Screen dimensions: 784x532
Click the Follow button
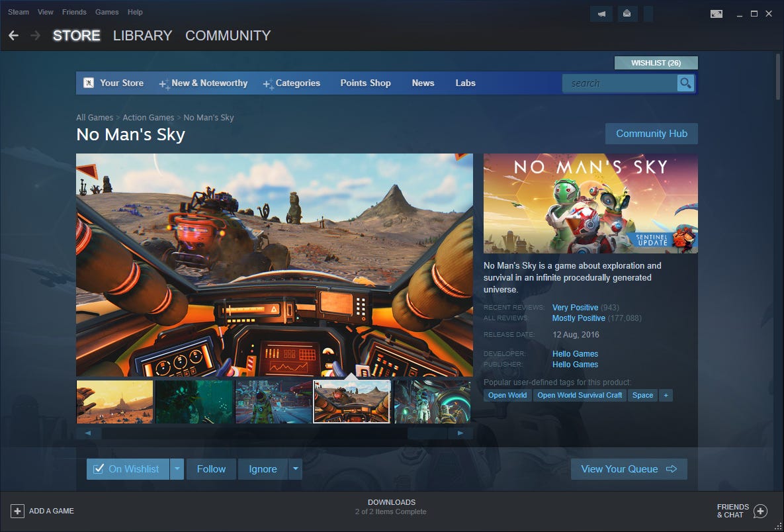[211, 469]
